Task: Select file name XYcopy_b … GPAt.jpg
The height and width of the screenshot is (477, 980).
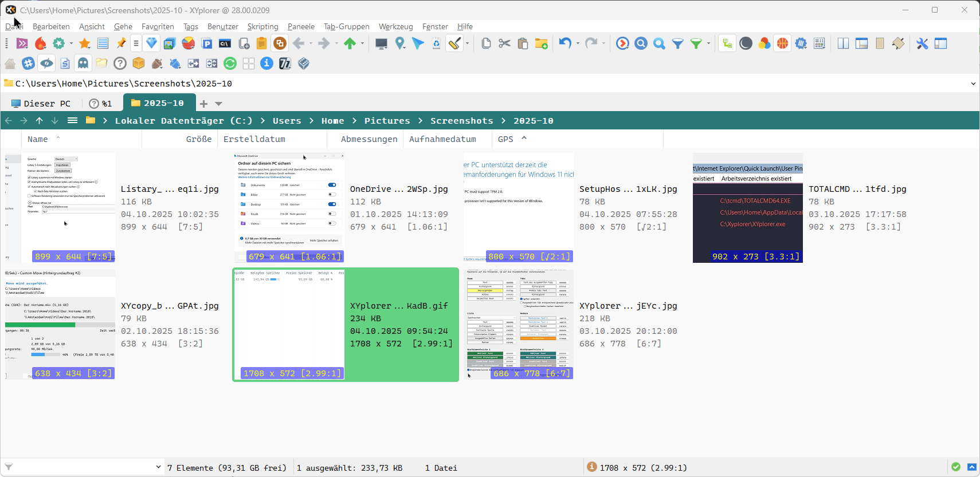Action: point(170,306)
